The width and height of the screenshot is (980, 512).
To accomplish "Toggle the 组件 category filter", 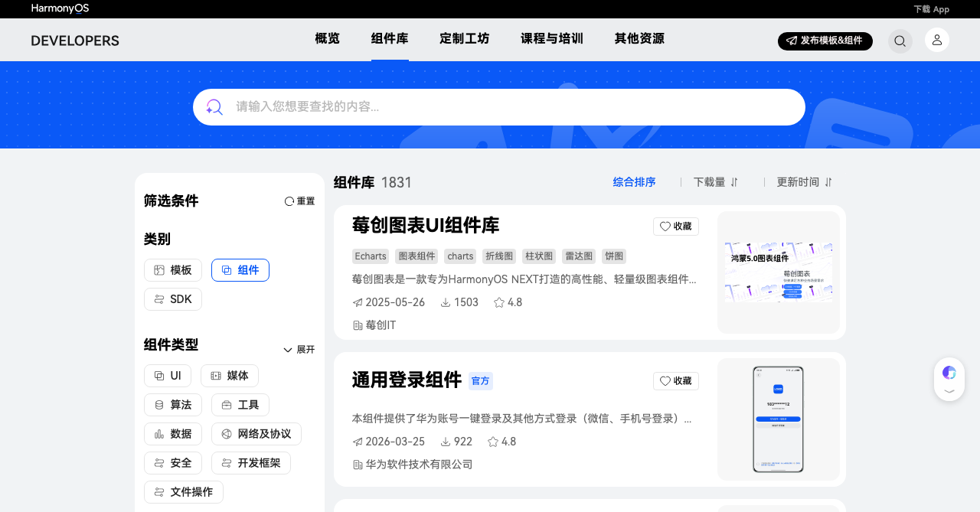I will pyautogui.click(x=240, y=270).
